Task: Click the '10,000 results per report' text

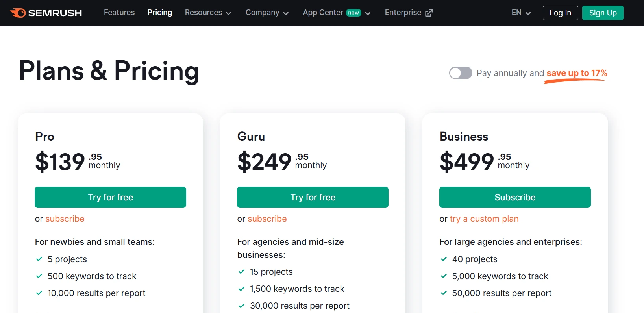Action: [x=96, y=293]
